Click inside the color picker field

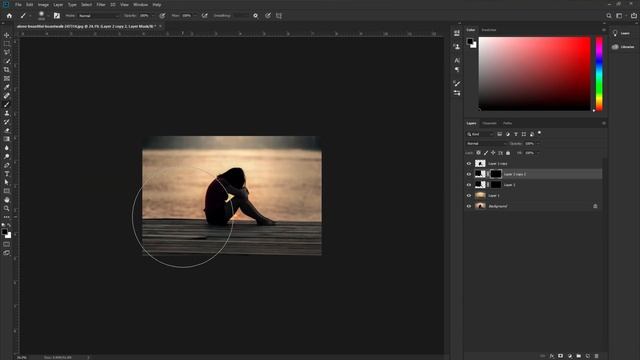pyautogui.click(x=534, y=73)
